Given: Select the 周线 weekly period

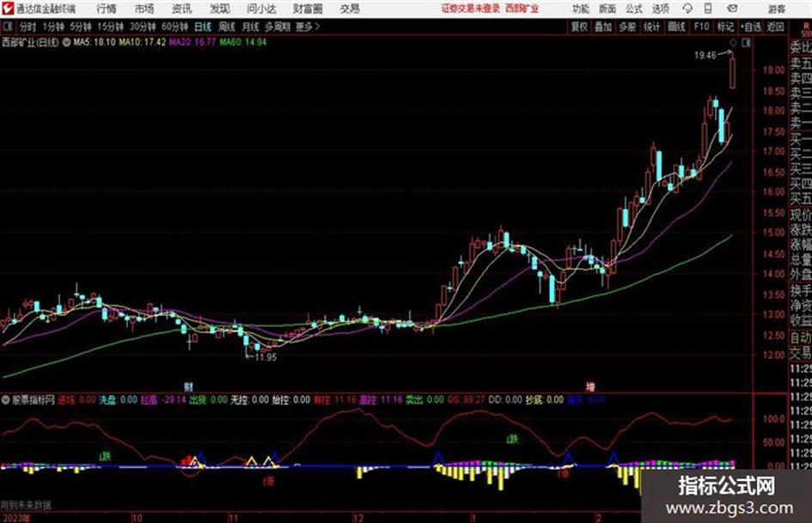Looking at the screenshot, I should point(227,27).
